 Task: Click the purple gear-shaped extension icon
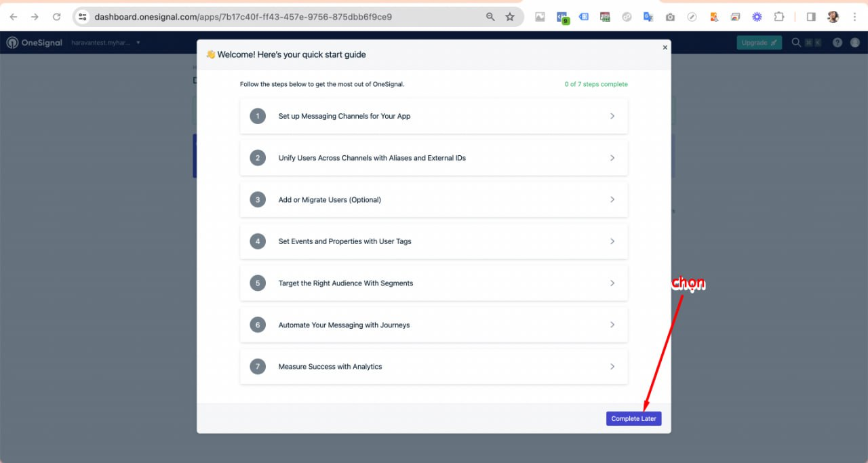coord(757,17)
